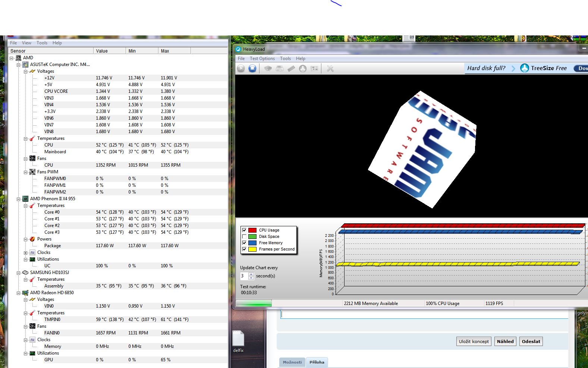Collapse the AMD Phenom II X4 955 node
Image resolution: width=588 pixels, height=368 pixels.
[18, 199]
